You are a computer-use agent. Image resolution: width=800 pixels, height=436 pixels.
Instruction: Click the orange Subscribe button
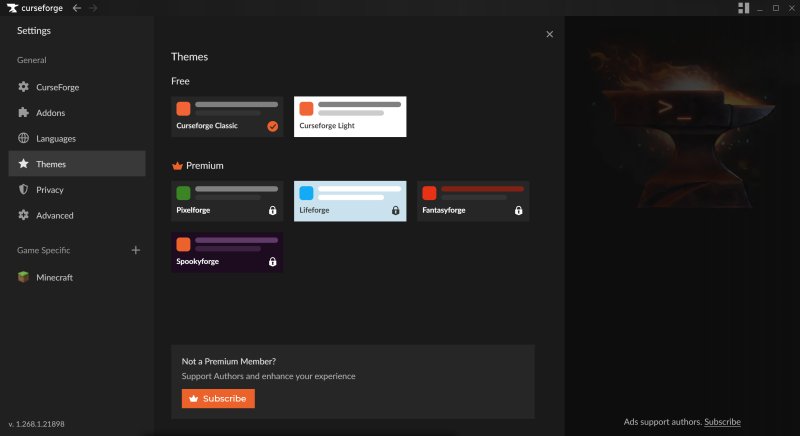pyautogui.click(x=218, y=398)
